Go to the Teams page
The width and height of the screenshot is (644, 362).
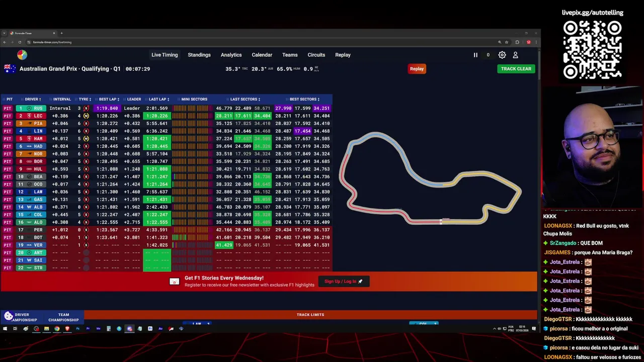[x=290, y=55]
